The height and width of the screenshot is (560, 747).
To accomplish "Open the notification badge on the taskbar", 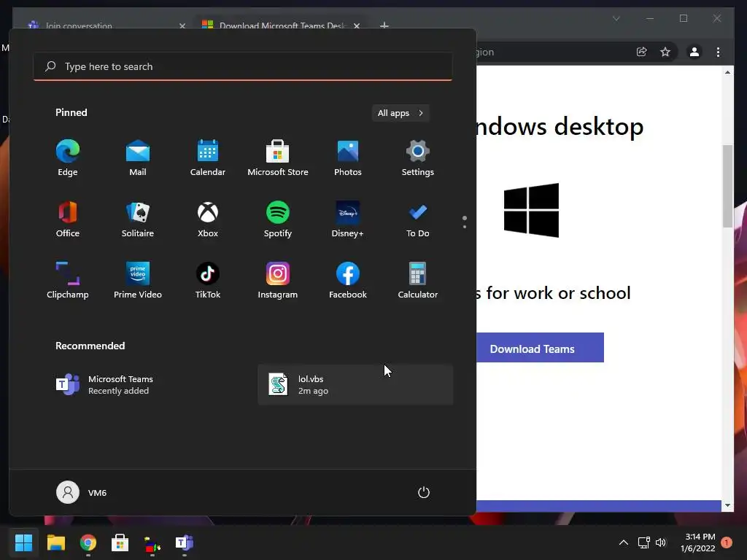I will 727,542.
